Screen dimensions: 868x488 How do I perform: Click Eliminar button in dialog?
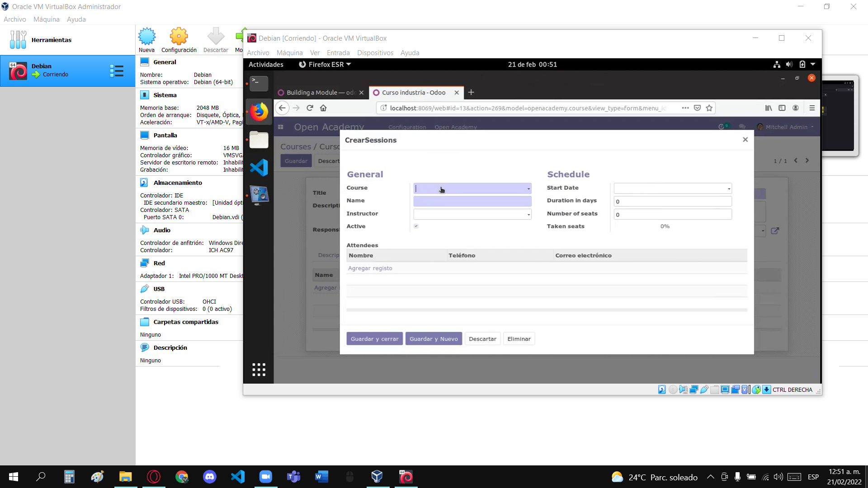(519, 339)
